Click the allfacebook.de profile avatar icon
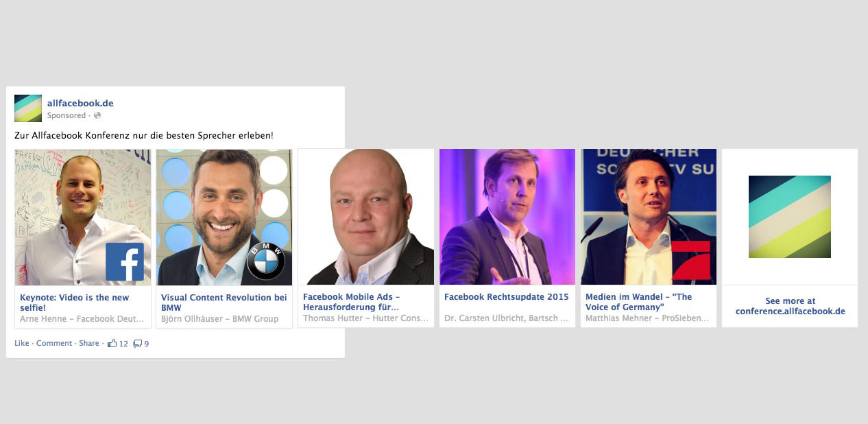868x424 pixels. (28, 108)
